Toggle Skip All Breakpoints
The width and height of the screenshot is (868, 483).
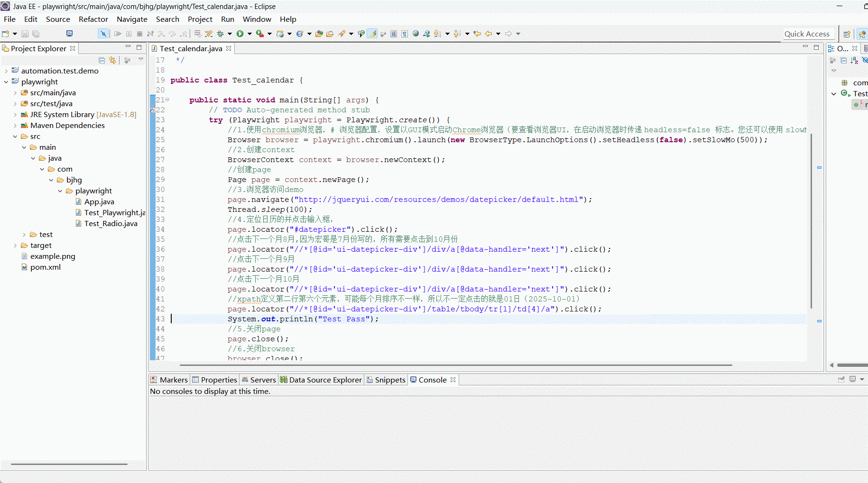tap(103, 34)
